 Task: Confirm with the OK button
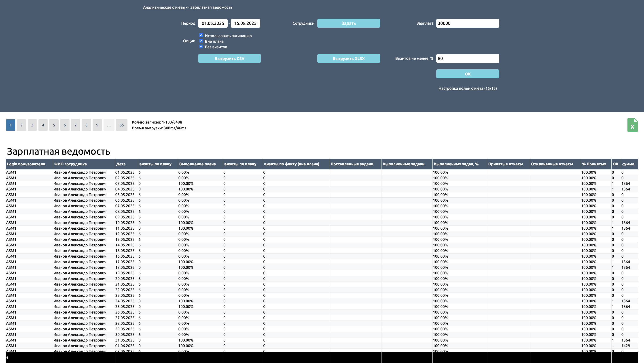click(468, 74)
